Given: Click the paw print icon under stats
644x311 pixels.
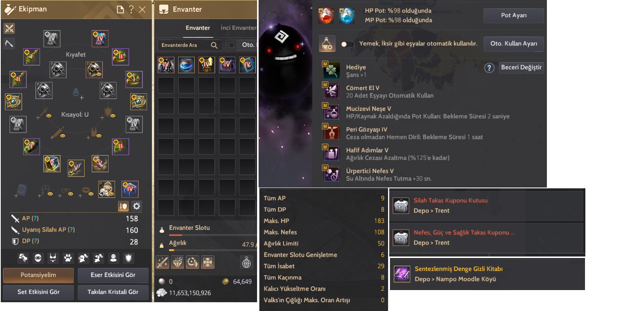Looking at the screenshot, I should click(68, 258).
